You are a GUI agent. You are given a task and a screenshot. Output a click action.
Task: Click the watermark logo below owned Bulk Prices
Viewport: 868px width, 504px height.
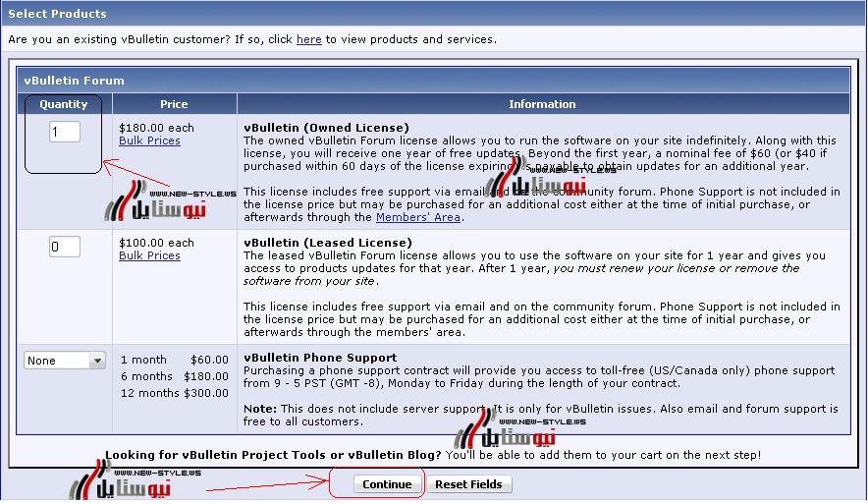152,201
